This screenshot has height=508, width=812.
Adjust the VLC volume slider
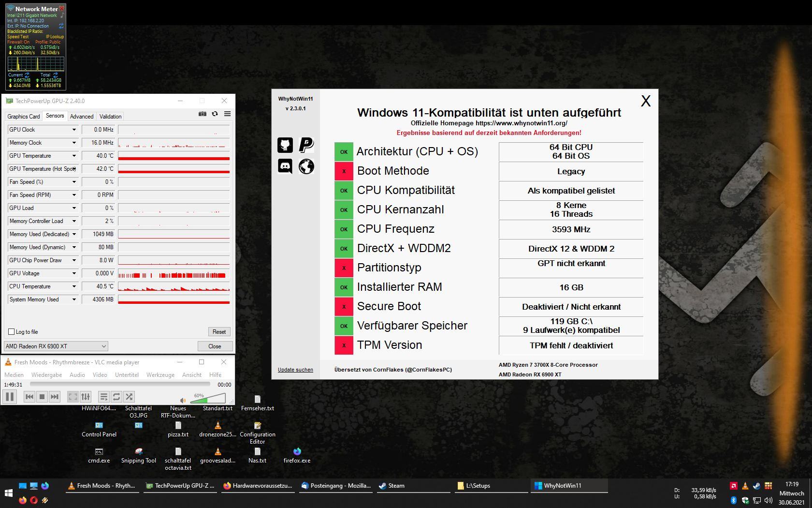(x=209, y=399)
